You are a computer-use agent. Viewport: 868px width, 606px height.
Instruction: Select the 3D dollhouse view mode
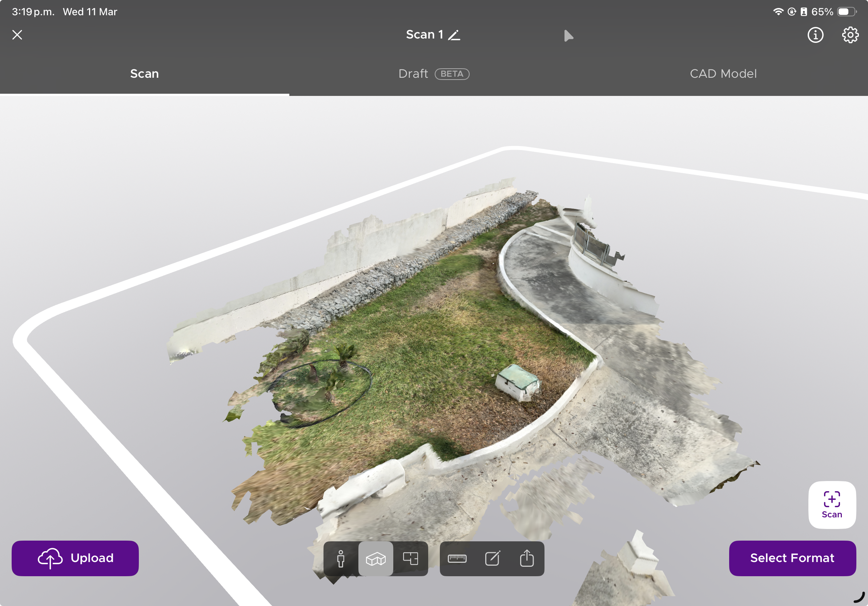coord(375,558)
